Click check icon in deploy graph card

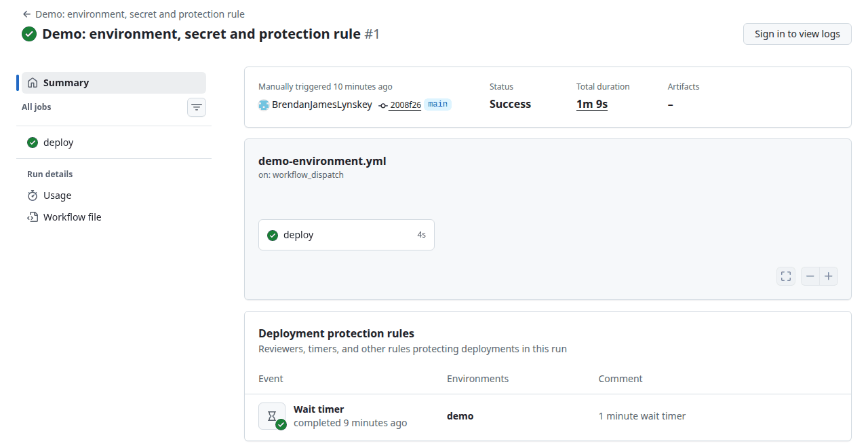click(x=273, y=236)
